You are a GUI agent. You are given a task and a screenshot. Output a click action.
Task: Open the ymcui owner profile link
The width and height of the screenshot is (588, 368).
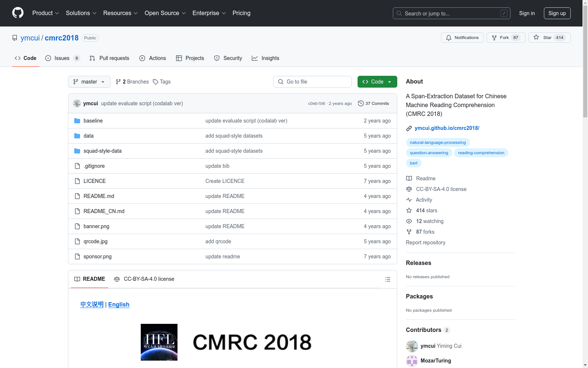30,38
